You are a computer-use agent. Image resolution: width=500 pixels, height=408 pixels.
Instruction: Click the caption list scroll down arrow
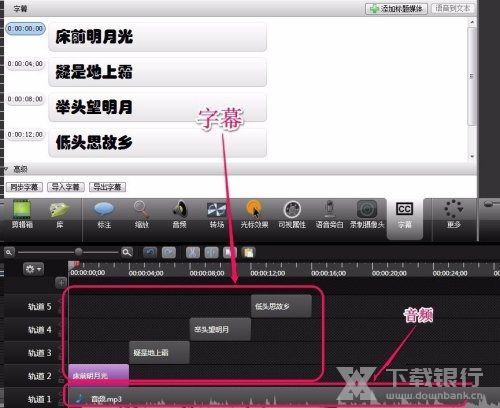472,156
